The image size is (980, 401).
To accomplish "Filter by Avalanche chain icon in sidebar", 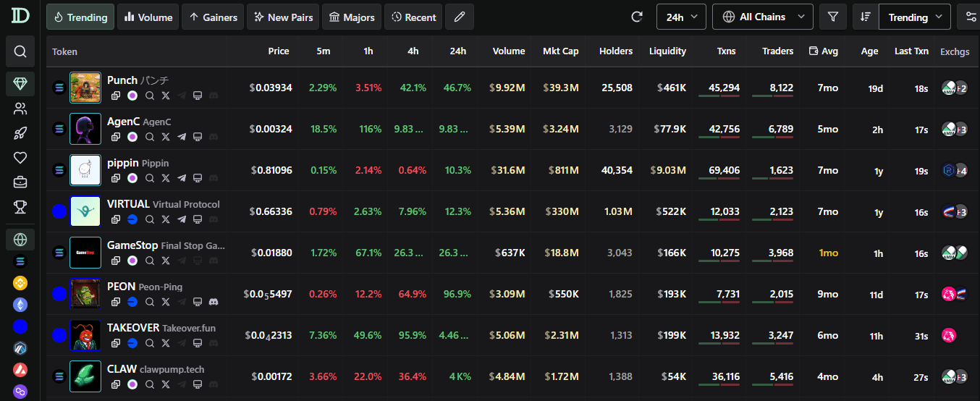I will [x=20, y=370].
